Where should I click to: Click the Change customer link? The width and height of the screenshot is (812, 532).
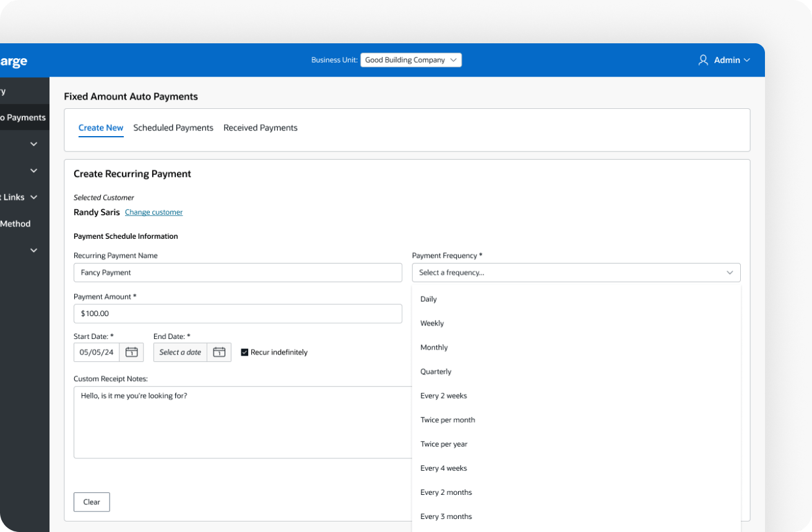coord(153,212)
